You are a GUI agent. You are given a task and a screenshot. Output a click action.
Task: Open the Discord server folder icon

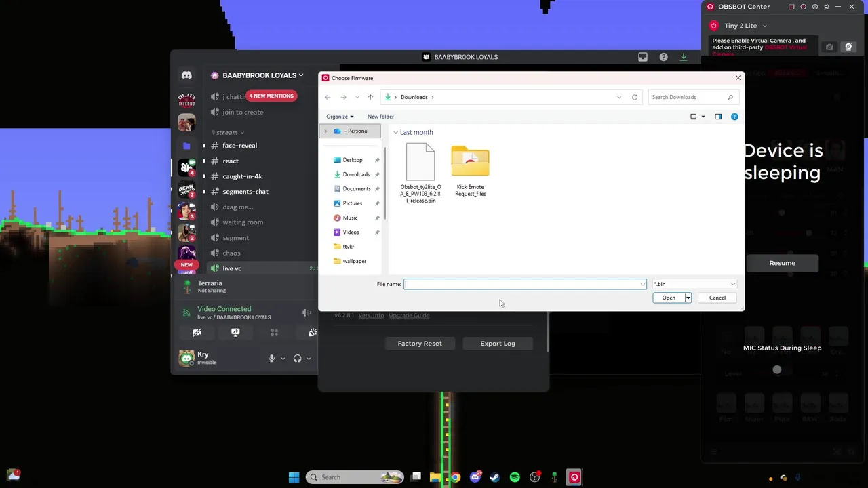pos(186,145)
